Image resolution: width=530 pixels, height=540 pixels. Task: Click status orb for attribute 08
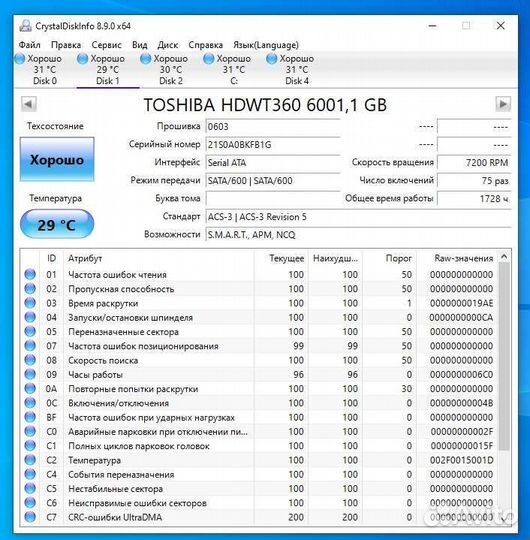tap(30, 360)
